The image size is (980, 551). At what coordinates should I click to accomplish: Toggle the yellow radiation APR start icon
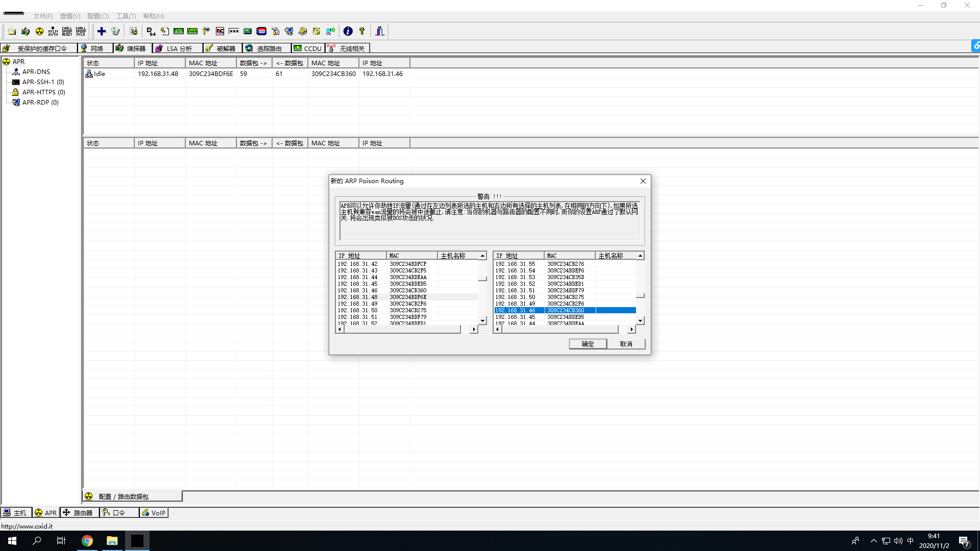(39, 32)
